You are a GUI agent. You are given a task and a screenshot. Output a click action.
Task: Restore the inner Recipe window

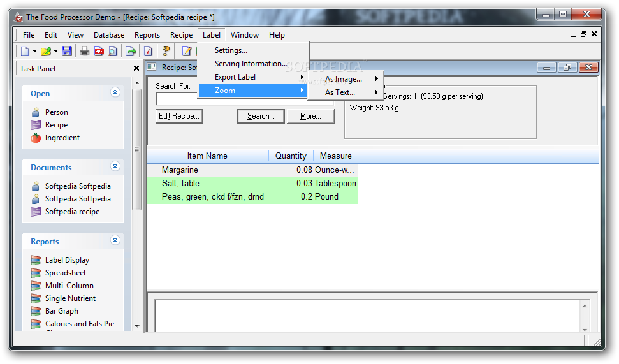click(x=567, y=68)
